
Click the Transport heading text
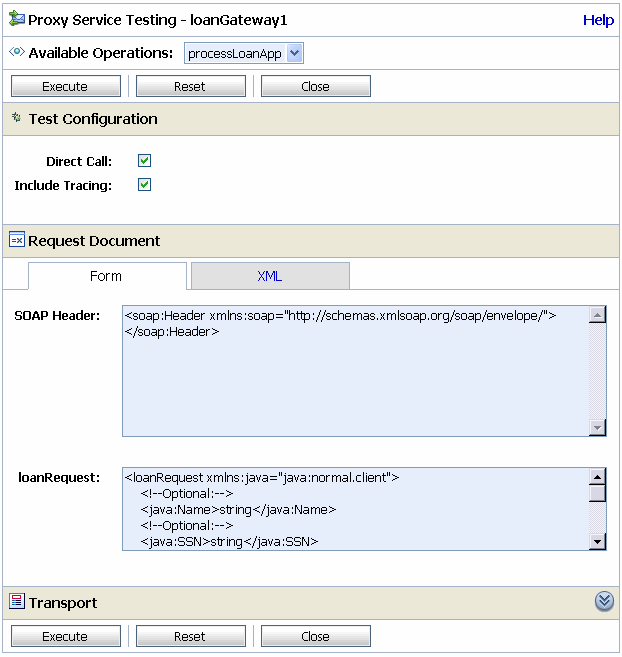pos(63,603)
